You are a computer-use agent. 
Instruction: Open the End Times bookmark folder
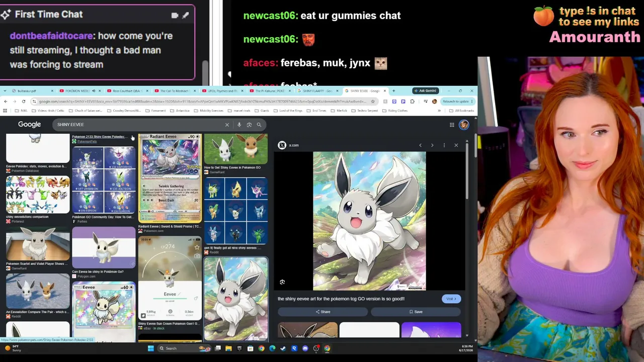click(317, 111)
